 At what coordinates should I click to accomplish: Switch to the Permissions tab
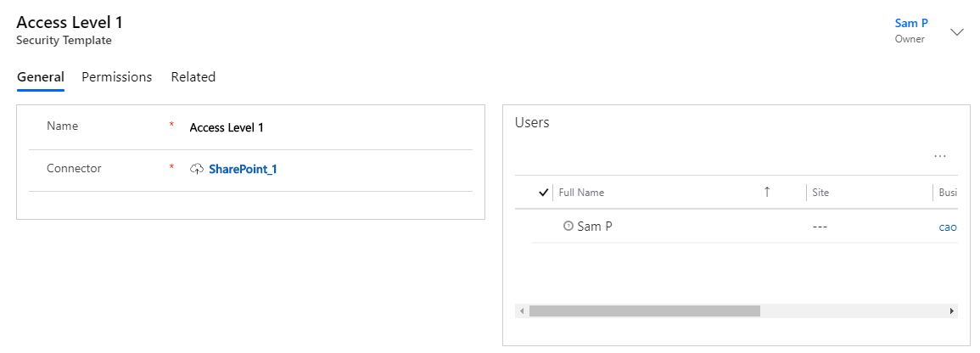(117, 77)
